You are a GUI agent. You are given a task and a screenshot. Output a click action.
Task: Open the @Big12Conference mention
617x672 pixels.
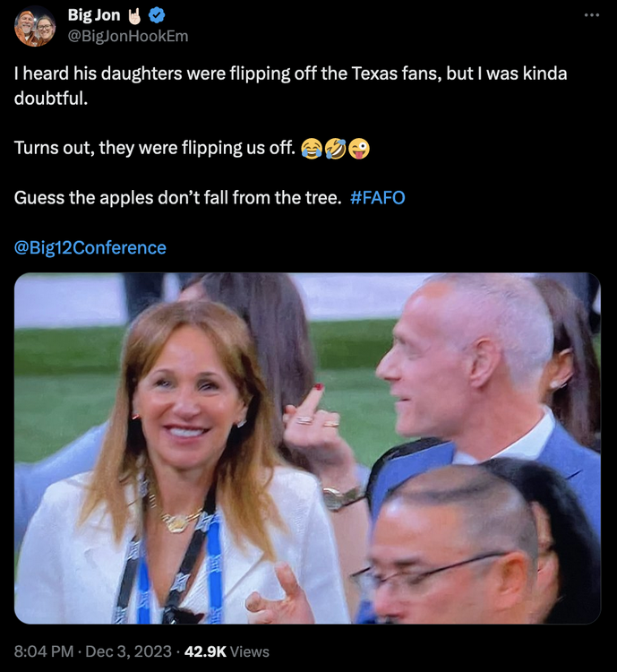pyautogui.click(x=90, y=247)
